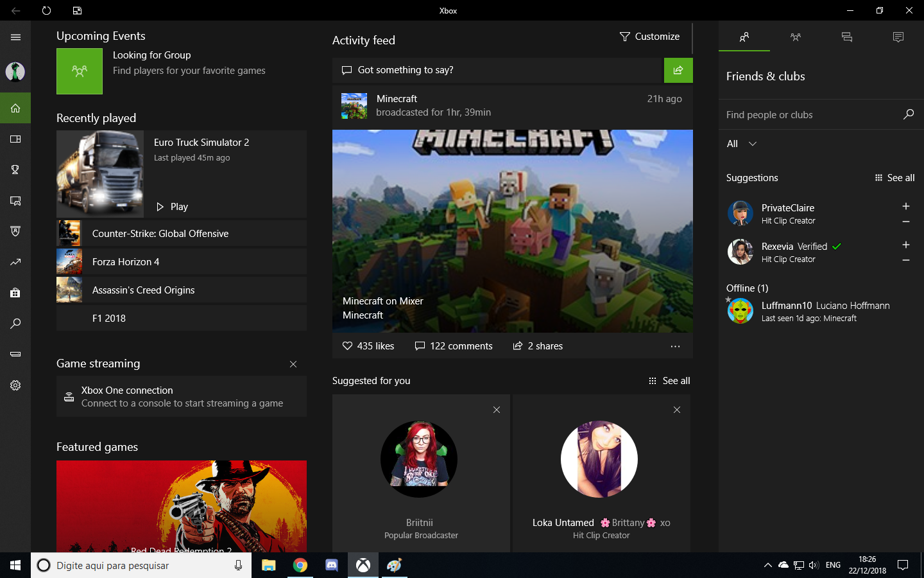Click the Refresh icon in title bar
924x578 pixels.
(46, 10)
